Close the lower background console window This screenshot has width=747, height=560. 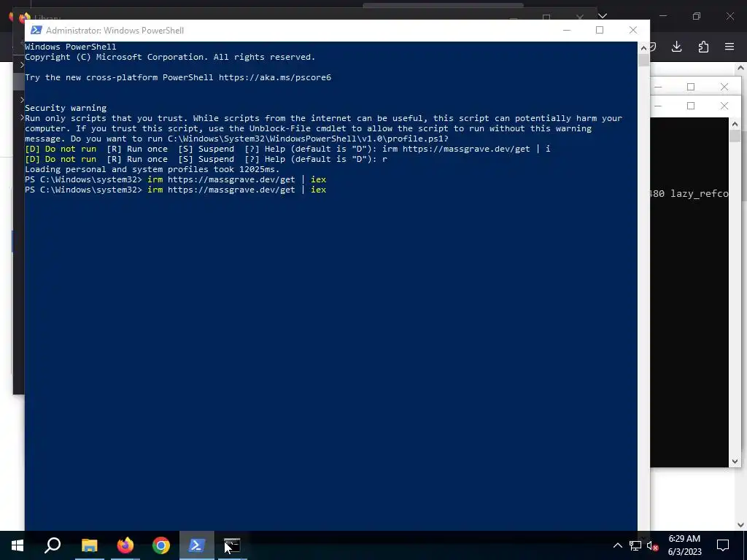(x=724, y=106)
